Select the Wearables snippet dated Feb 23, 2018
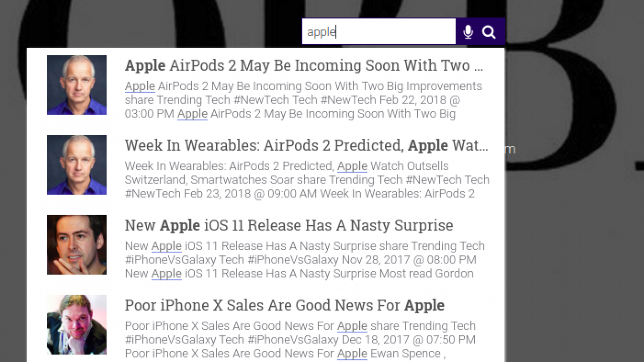 click(307, 180)
